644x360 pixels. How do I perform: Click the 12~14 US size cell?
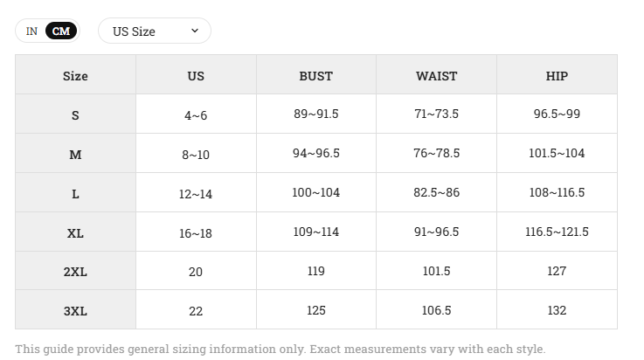pos(196,194)
